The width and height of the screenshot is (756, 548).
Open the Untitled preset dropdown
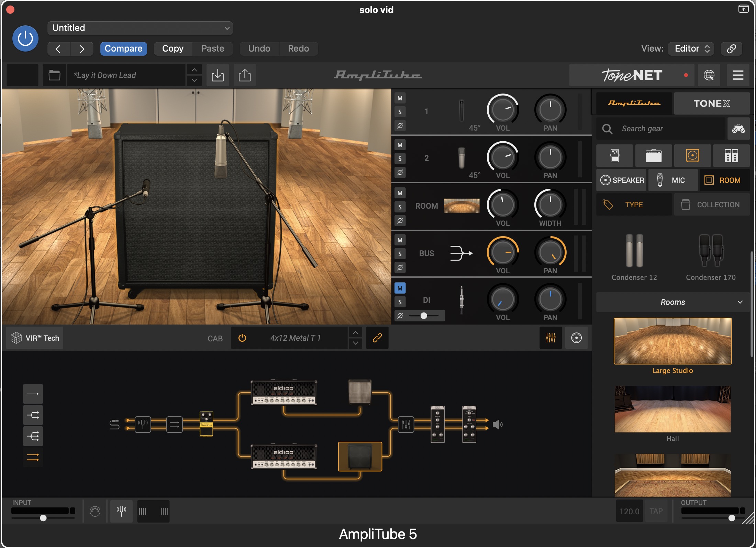tap(140, 28)
